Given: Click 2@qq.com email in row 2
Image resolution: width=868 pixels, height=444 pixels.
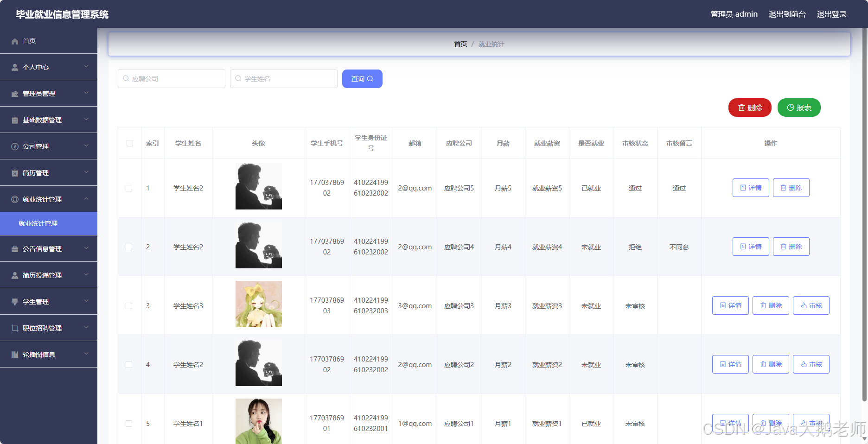Looking at the screenshot, I should (415, 247).
